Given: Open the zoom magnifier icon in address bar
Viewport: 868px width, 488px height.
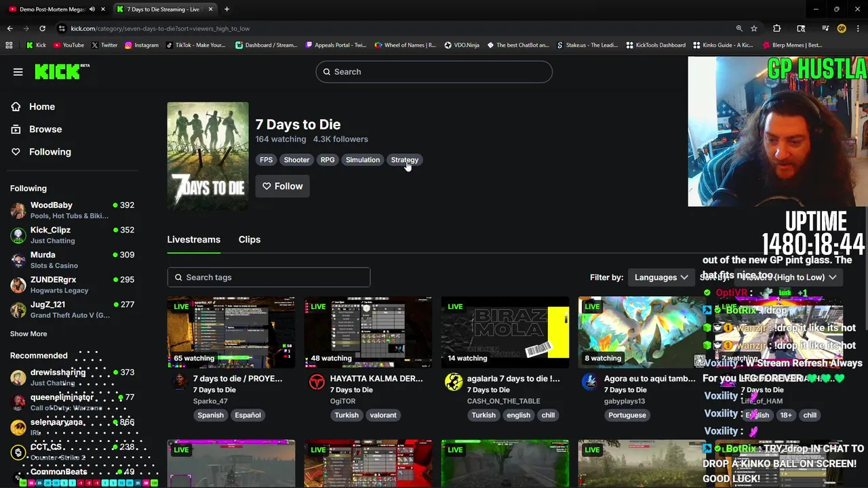Looking at the screenshot, I should click(739, 28).
